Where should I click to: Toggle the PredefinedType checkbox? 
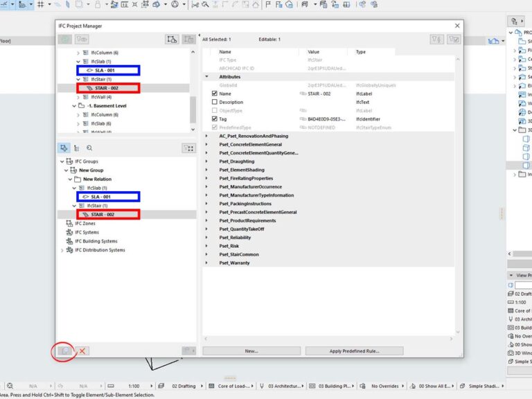(x=215, y=127)
